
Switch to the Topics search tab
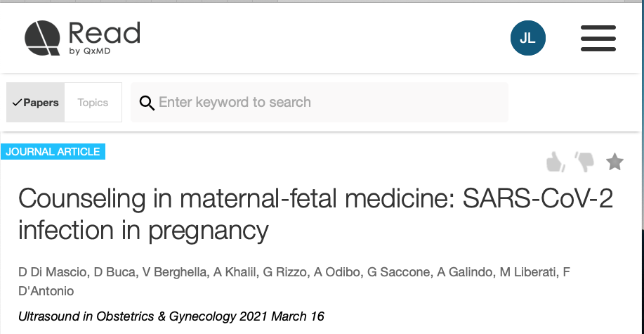93,103
